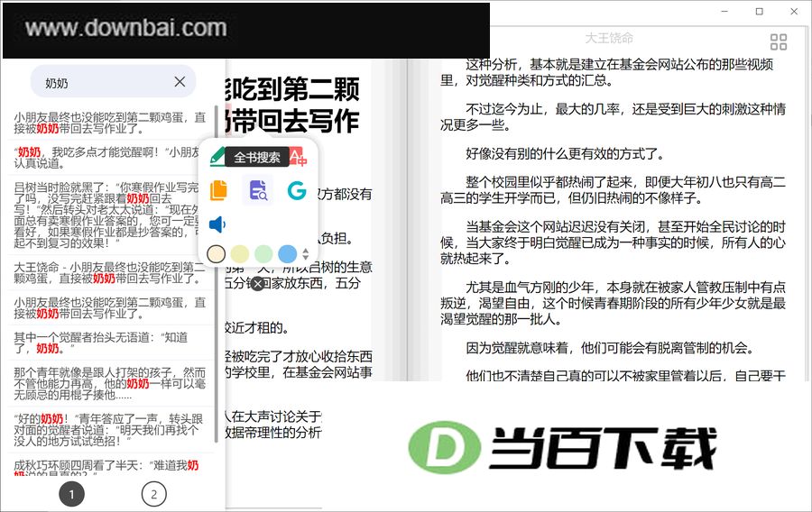Go to search results page 2
The height and width of the screenshot is (512, 812).
(x=153, y=494)
